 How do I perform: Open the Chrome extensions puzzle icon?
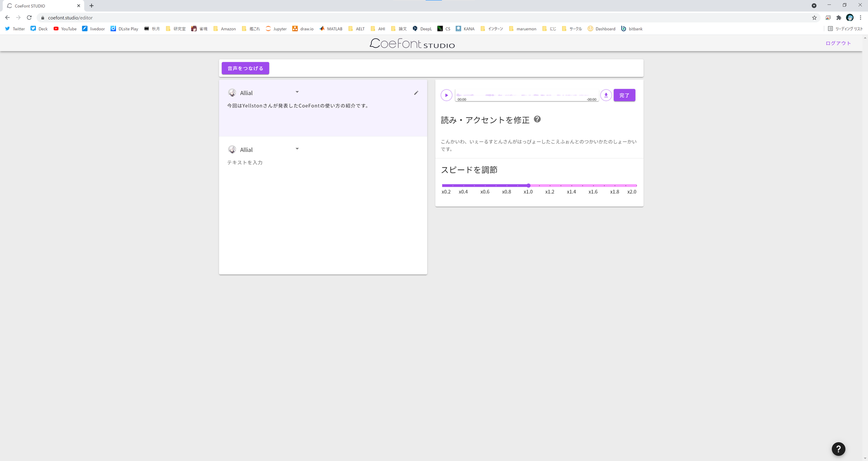pos(839,18)
